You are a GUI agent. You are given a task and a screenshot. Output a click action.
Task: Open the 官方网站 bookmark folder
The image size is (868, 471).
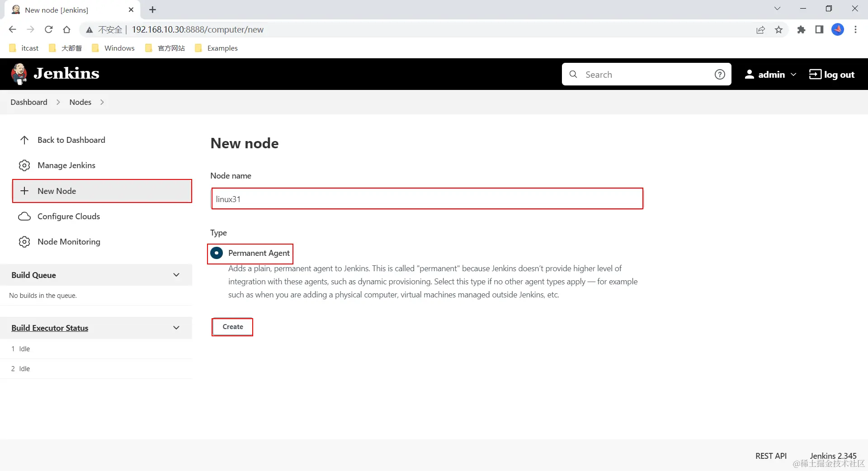(x=165, y=48)
